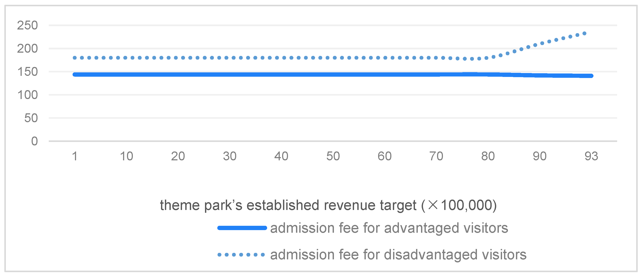Click the x-axis title about revenue target
The width and height of the screenshot is (644, 278).
coord(328,205)
